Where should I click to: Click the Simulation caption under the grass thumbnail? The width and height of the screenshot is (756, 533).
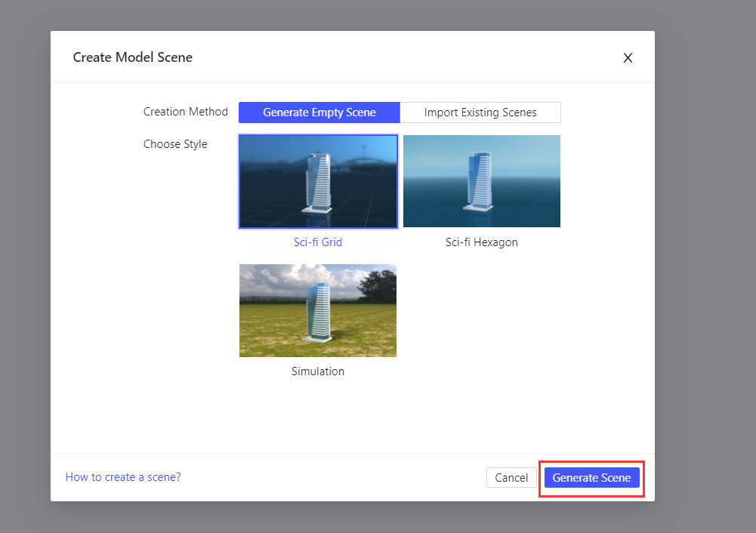coord(317,371)
